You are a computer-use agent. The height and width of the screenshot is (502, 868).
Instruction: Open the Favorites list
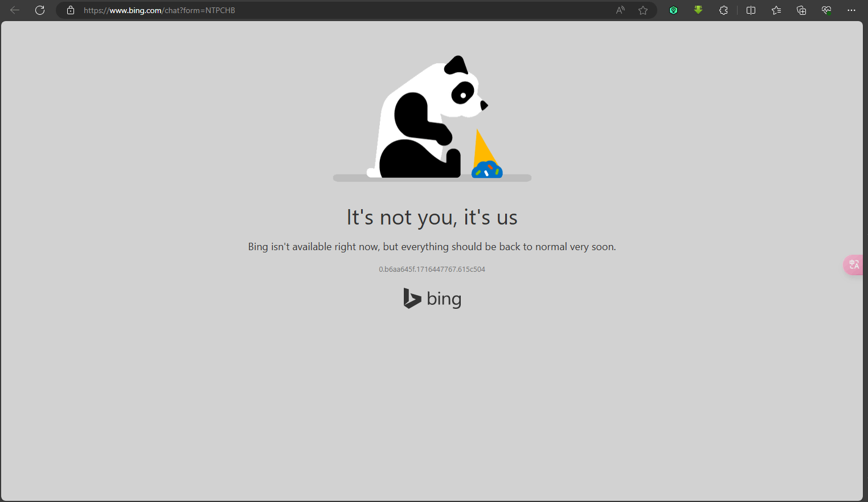pos(776,10)
